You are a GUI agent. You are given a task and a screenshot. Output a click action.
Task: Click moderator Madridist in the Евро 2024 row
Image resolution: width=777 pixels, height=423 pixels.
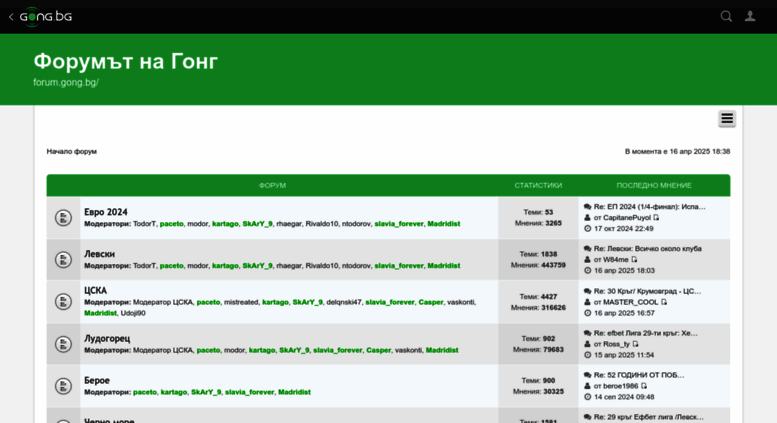click(444, 224)
